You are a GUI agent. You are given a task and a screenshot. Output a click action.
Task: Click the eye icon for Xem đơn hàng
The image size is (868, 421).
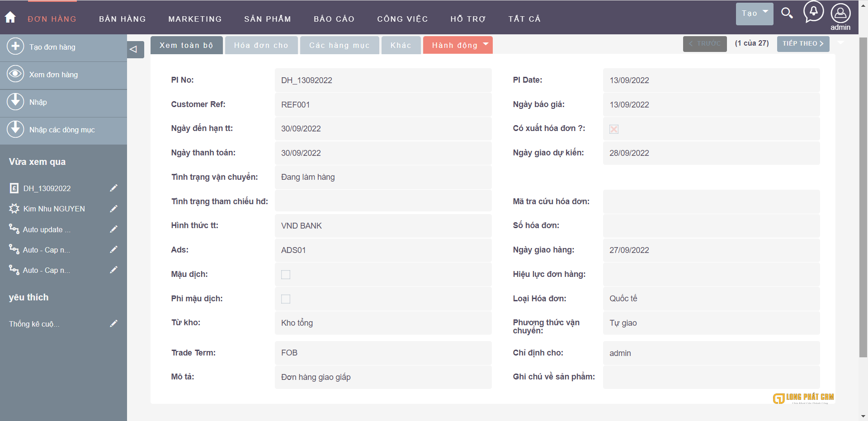[x=15, y=74]
